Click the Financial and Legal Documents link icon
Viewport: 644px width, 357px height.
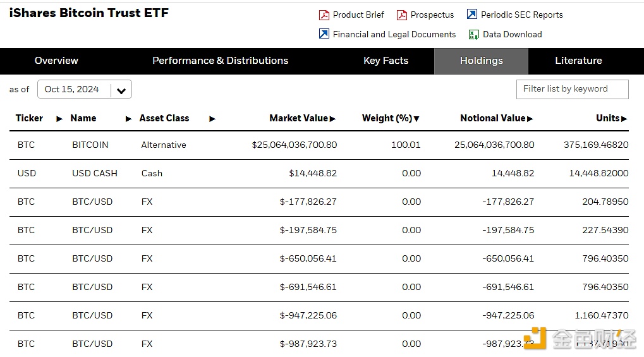click(x=324, y=33)
